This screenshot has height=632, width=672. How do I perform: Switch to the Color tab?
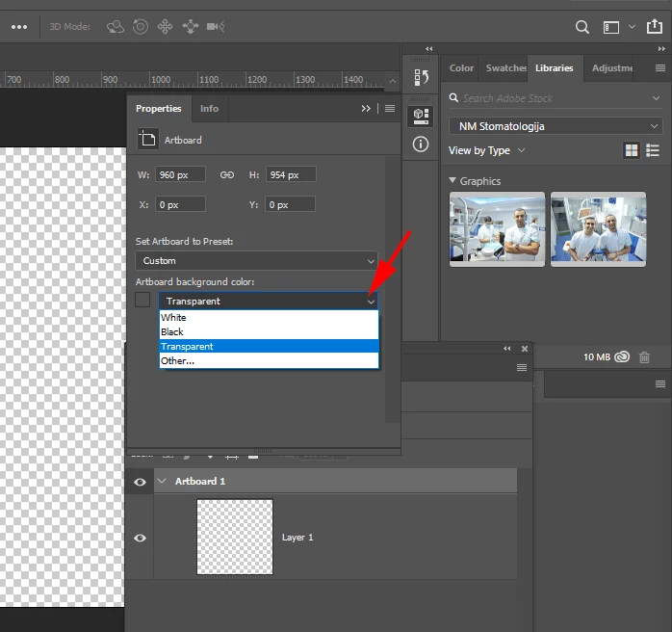click(461, 67)
